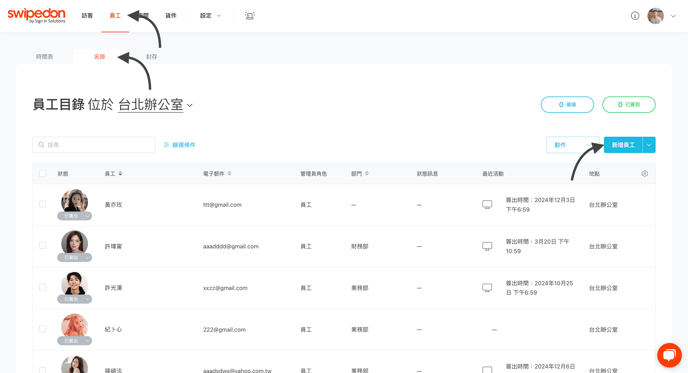The image size is (688, 373).
Task: Click the avatar photo for 222@gmail.com employee
Action: [x=75, y=326]
